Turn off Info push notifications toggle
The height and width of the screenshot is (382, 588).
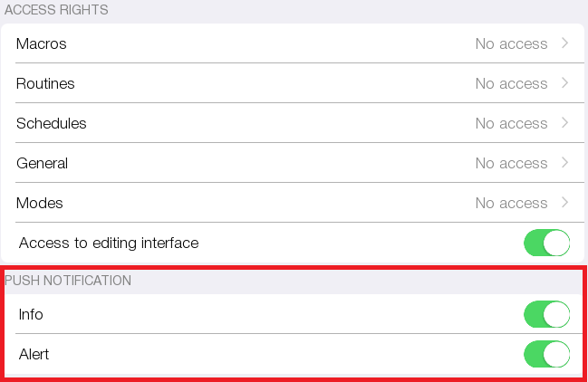546,314
